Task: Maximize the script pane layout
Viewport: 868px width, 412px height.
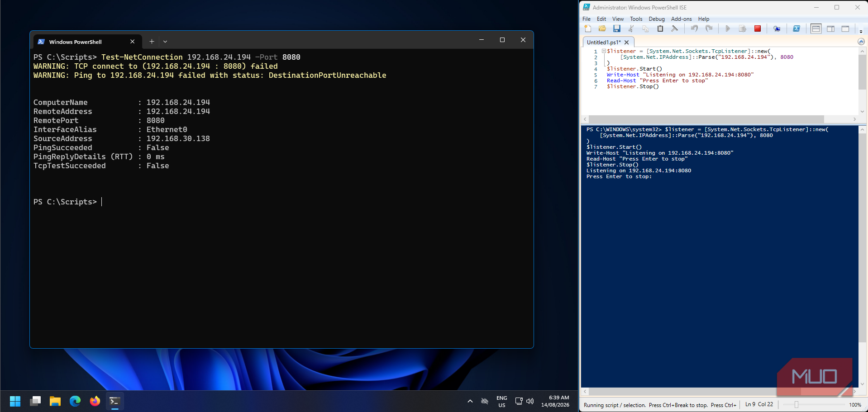Action: pos(845,29)
